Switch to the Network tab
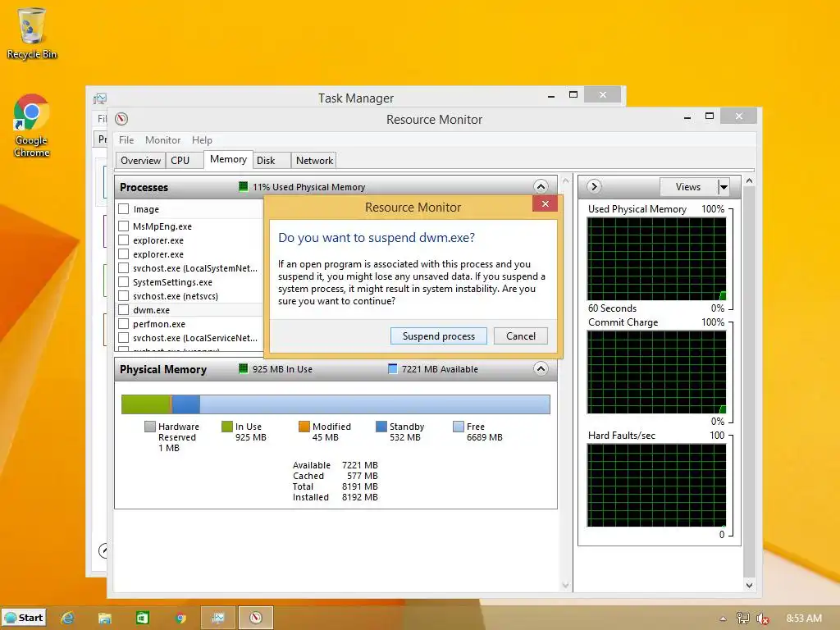Screen dimensions: 840x630 (x=314, y=160)
